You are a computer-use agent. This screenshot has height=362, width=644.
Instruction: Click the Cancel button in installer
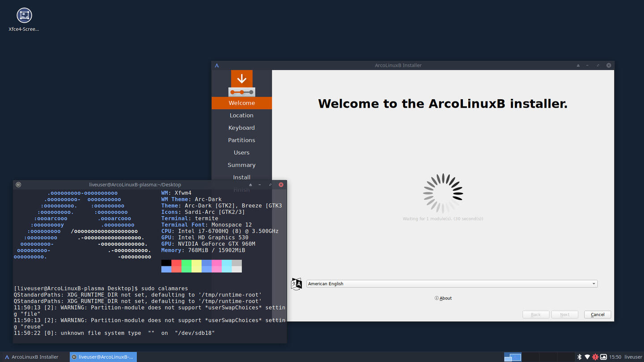(x=597, y=315)
